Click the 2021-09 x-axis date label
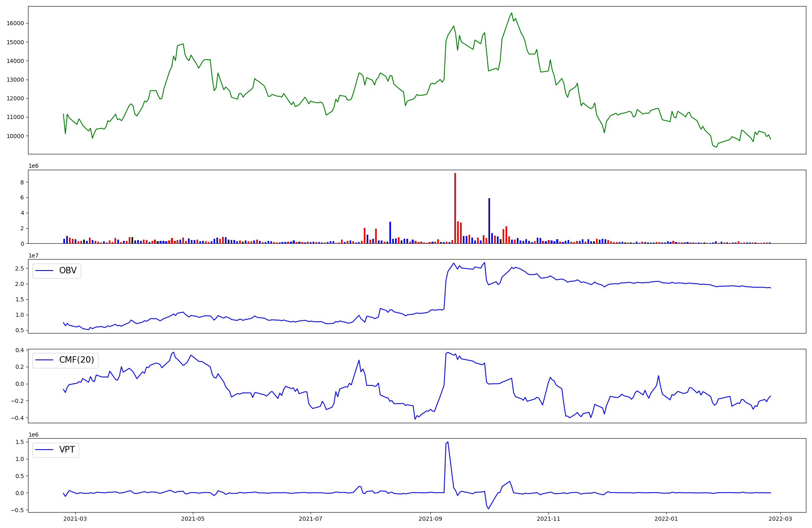 430,519
